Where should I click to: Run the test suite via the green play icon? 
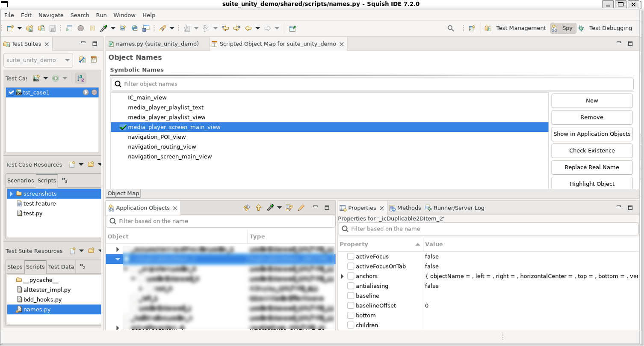pyautogui.click(x=56, y=78)
